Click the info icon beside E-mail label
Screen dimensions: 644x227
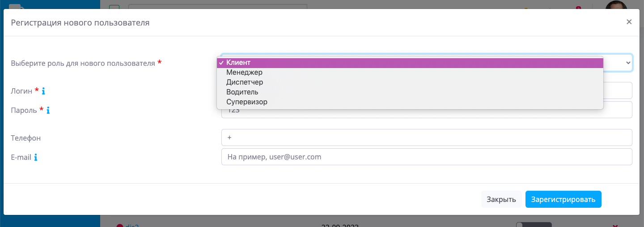pos(36,158)
